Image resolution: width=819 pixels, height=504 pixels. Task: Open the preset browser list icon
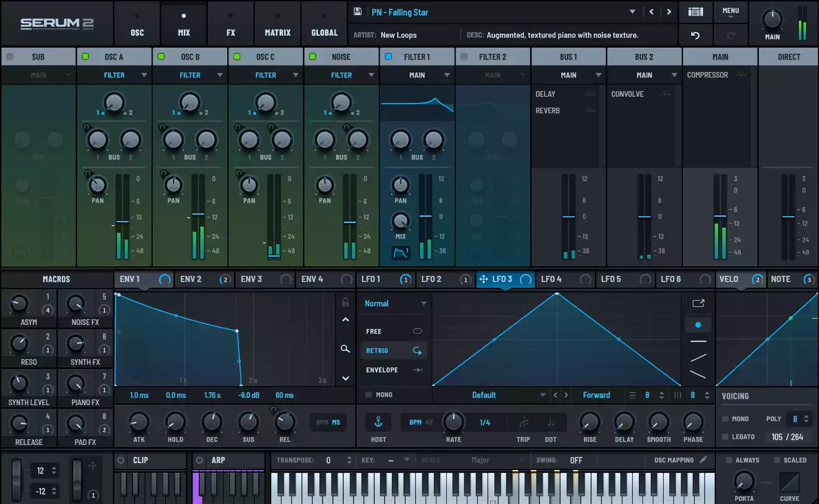click(x=695, y=12)
